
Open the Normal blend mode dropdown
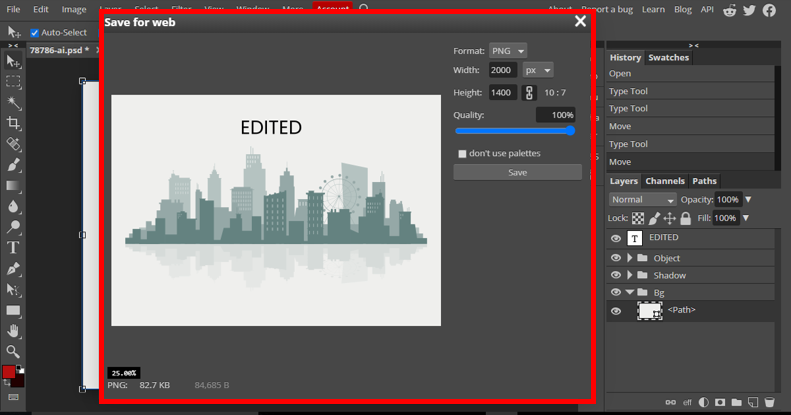point(642,200)
